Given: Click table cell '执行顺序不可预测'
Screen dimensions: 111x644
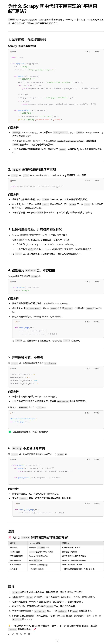Looking at the screenshot, I should [69, 552].
